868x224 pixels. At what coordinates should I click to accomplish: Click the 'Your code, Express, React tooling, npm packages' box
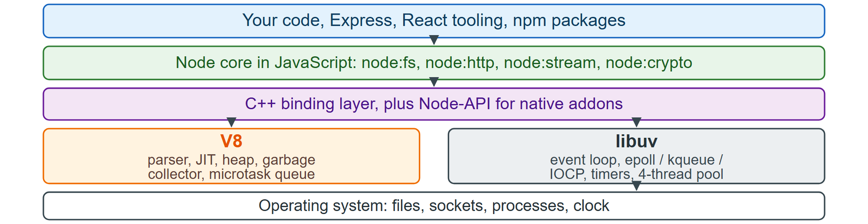point(434,21)
